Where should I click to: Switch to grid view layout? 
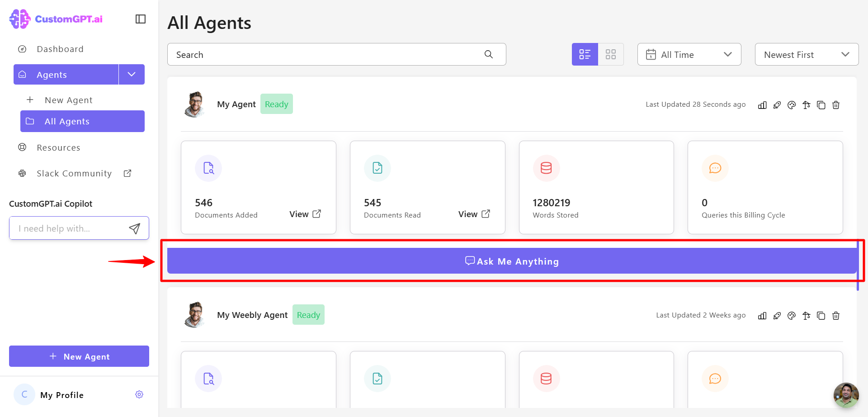(611, 54)
